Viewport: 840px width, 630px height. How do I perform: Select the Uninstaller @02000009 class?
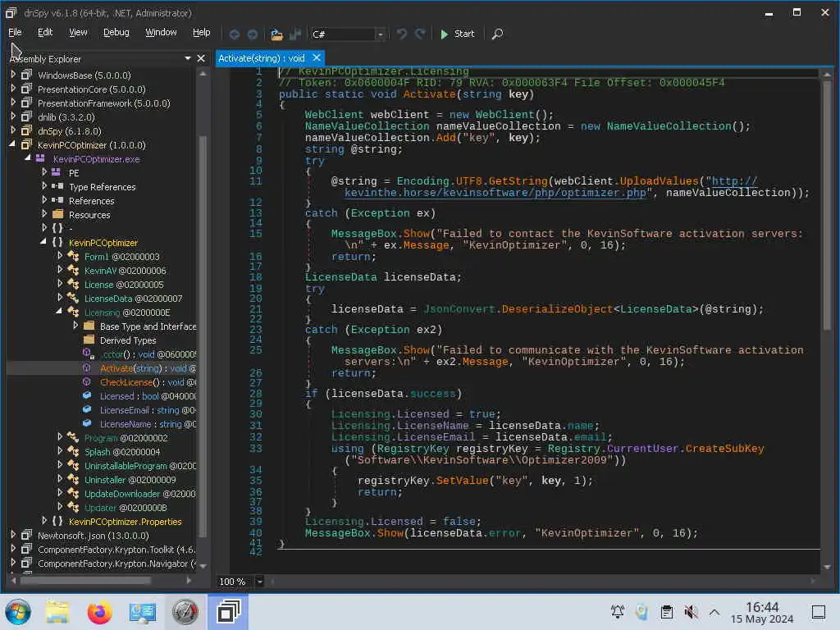[x=130, y=479]
